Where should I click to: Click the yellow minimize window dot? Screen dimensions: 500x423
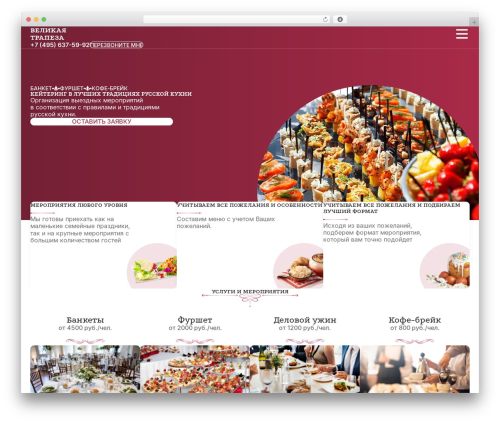click(x=36, y=19)
